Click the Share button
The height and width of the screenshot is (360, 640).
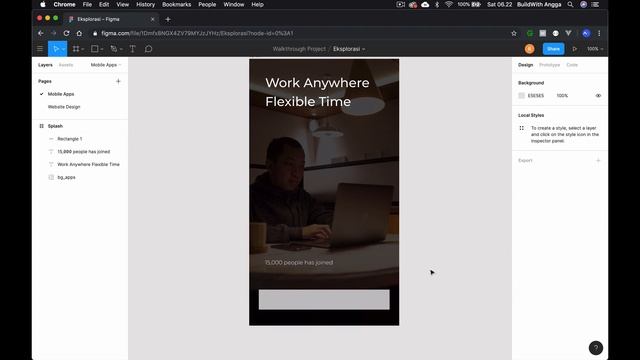coord(553,49)
